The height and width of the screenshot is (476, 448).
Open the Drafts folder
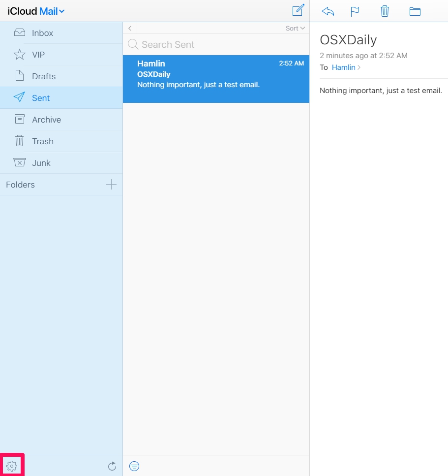43,76
